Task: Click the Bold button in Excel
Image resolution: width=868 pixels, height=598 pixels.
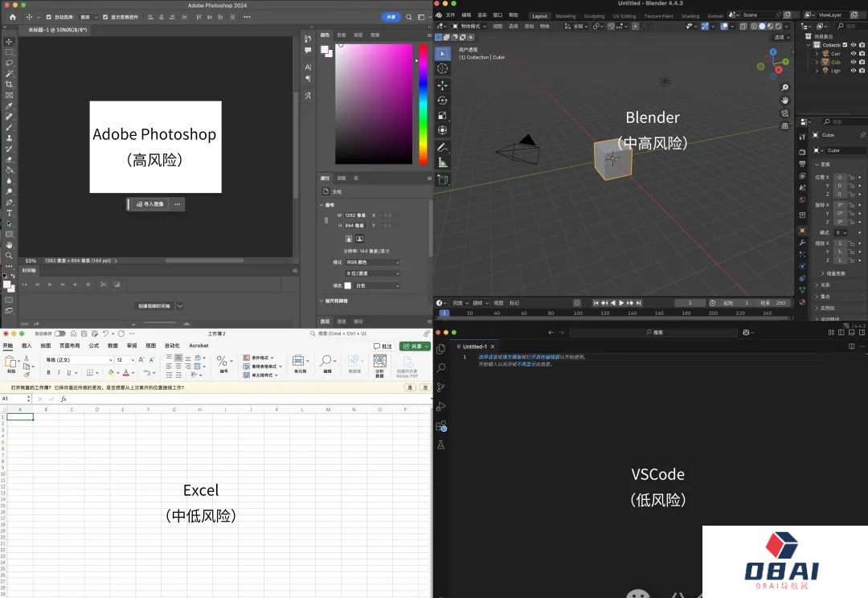Action: [49, 373]
